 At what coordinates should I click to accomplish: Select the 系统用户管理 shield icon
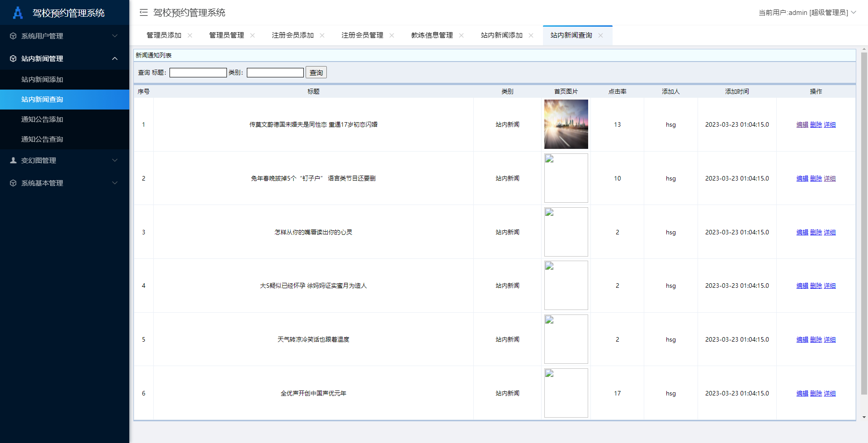(x=13, y=36)
